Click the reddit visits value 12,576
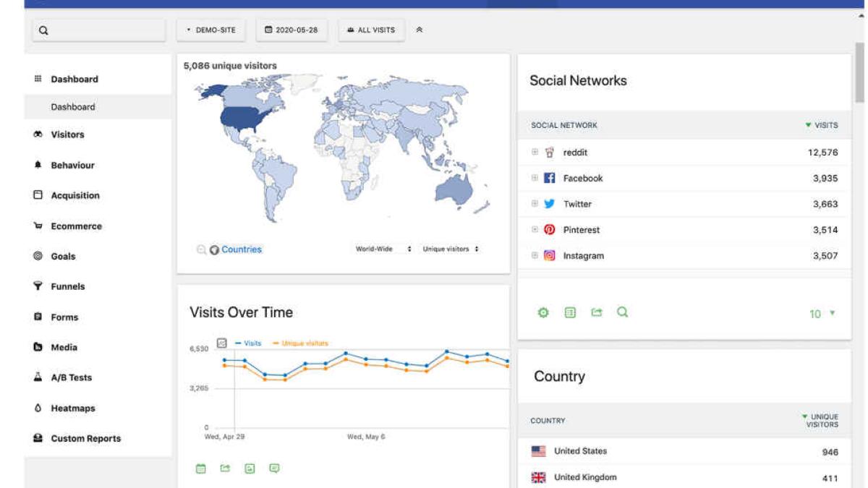This screenshot has height=488, width=868. (823, 153)
